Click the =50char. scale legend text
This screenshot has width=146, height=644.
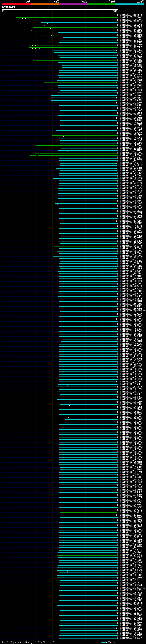[x=111, y=642]
